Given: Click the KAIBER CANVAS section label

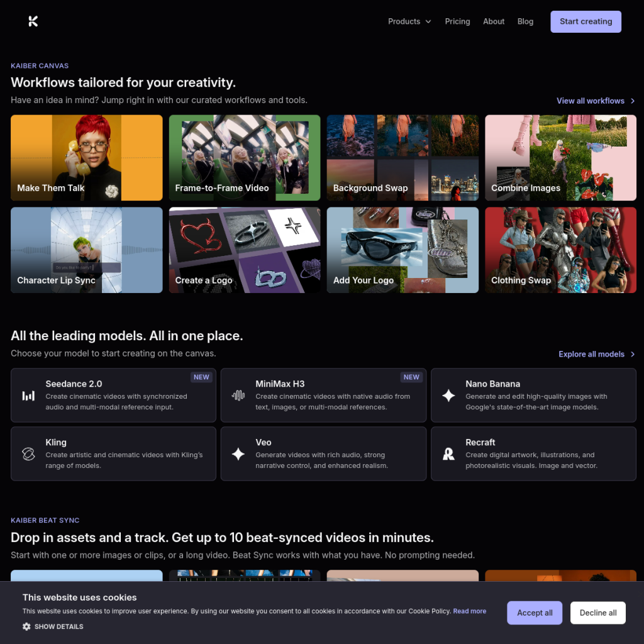Looking at the screenshot, I should tap(40, 65).
